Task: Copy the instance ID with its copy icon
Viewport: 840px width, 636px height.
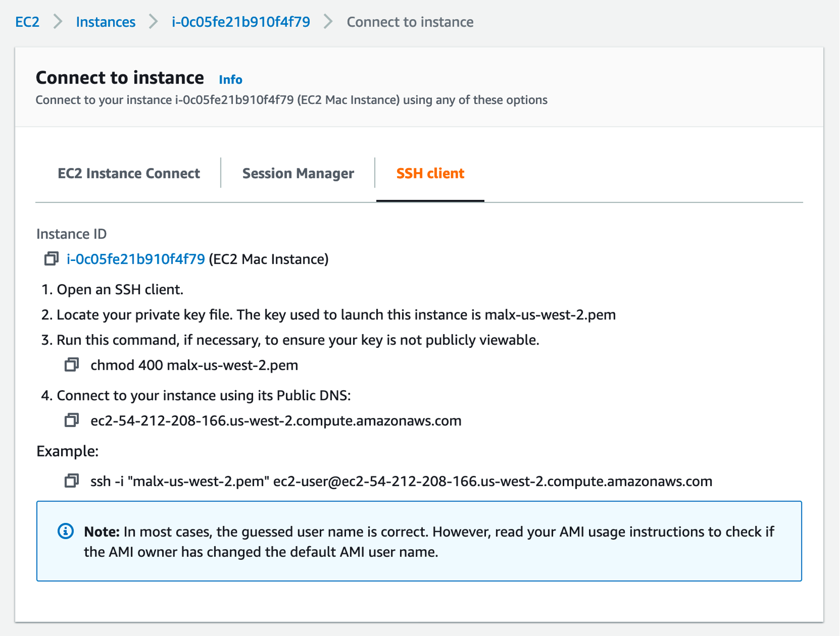Action: coord(51,259)
